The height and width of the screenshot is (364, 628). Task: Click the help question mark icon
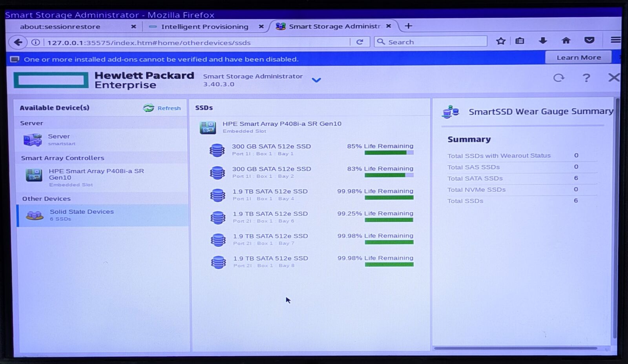[x=586, y=78]
